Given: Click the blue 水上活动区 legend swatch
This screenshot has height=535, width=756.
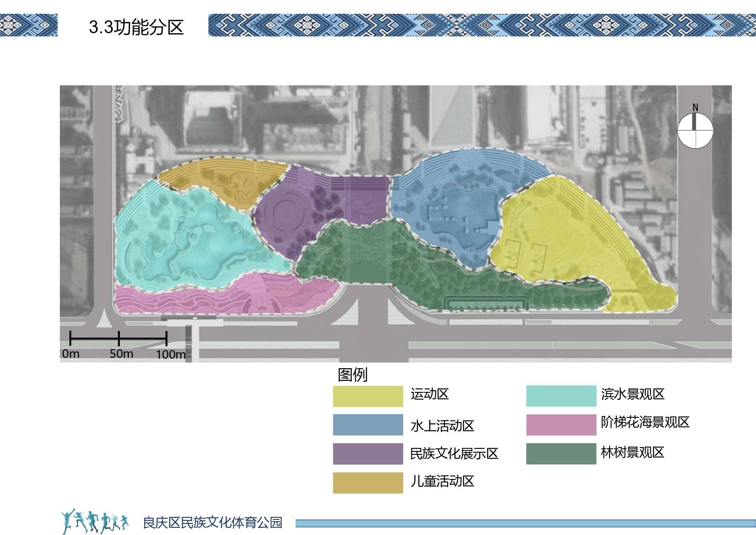Looking at the screenshot, I should [368, 425].
